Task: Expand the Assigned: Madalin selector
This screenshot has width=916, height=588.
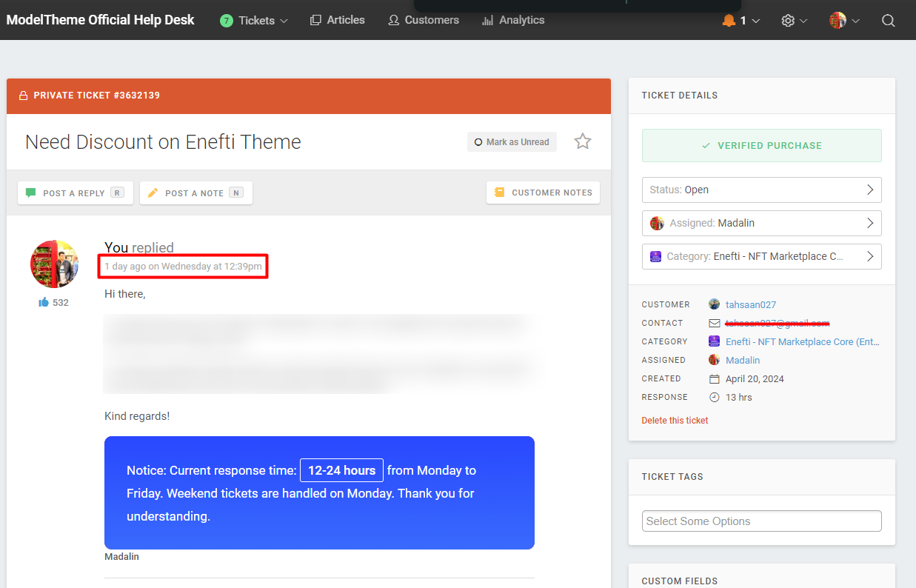Action: pyautogui.click(x=761, y=223)
